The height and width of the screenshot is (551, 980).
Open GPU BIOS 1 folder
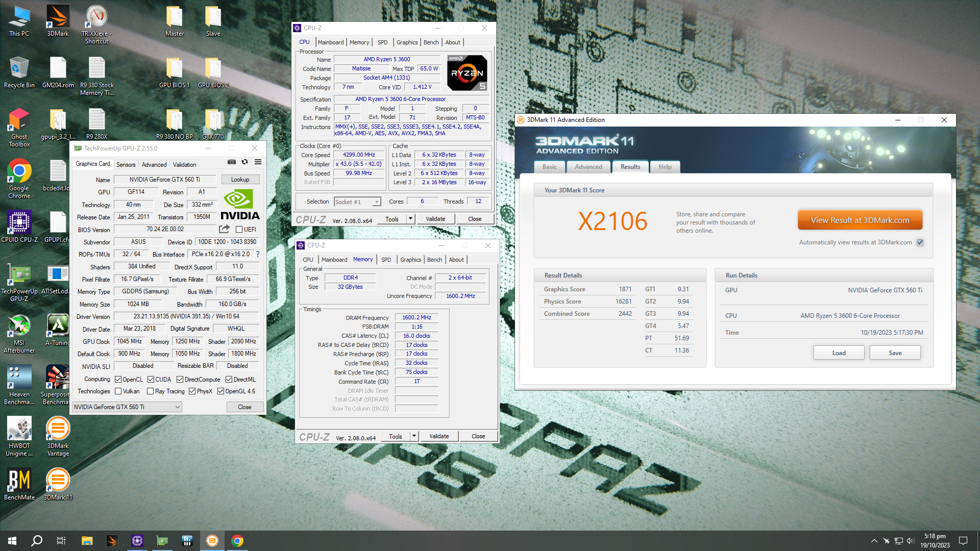click(x=174, y=72)
